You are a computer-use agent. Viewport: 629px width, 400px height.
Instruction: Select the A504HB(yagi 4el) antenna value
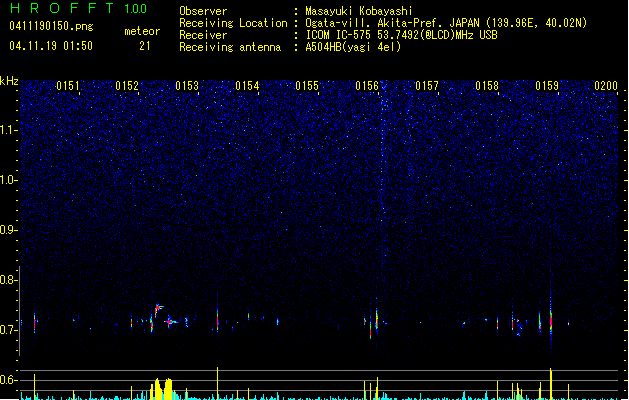tap(353, 47)
